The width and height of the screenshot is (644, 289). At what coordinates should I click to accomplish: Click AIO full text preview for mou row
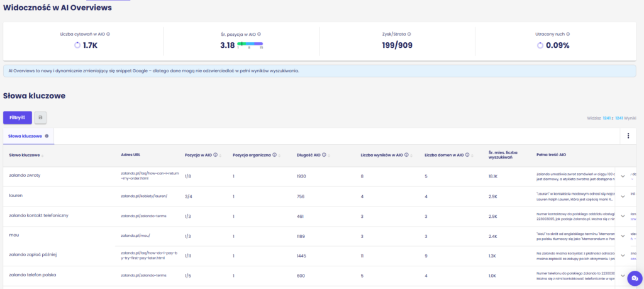click(575, 236)
